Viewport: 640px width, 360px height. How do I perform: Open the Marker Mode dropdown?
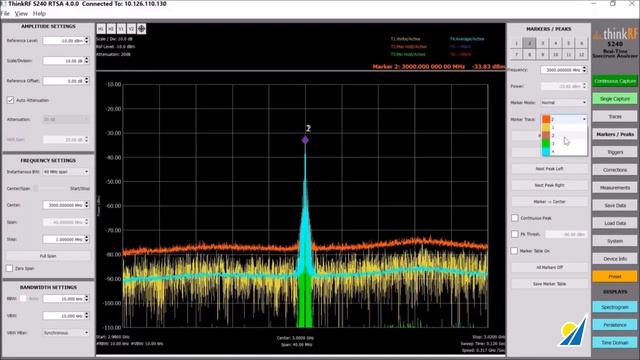tap(564, 102)
